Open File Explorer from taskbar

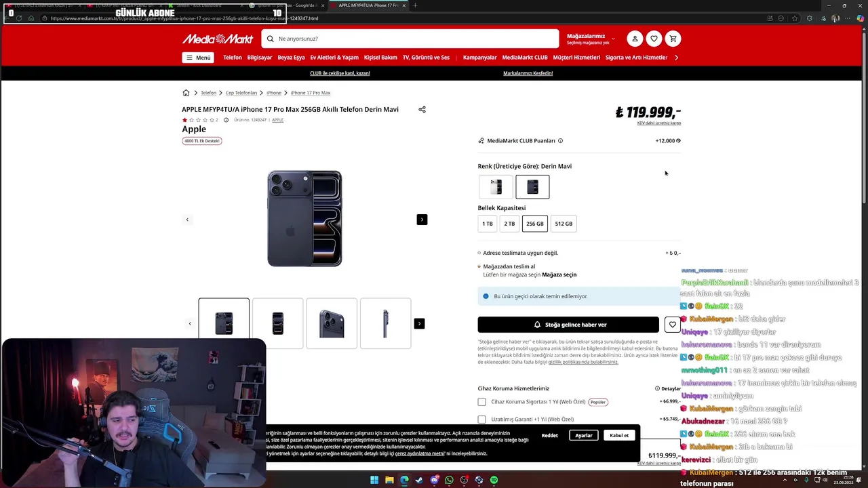(389, 481)
